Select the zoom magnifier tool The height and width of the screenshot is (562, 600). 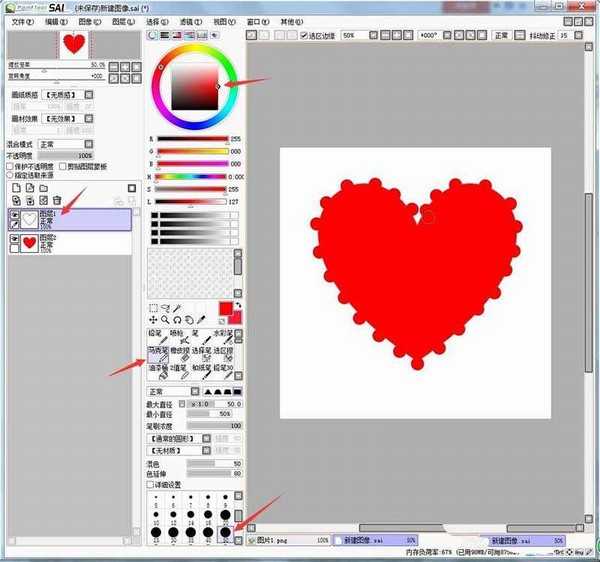coord(165,320)
